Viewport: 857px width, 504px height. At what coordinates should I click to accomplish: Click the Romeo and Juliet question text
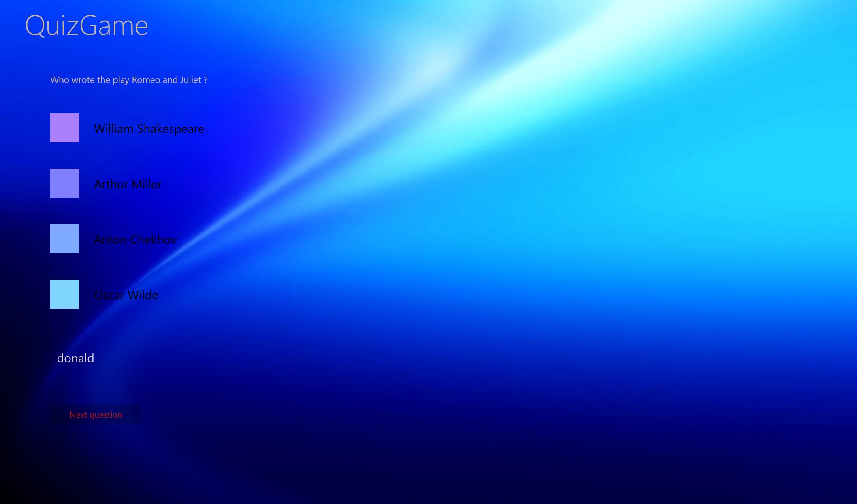(x=129, y=80)
